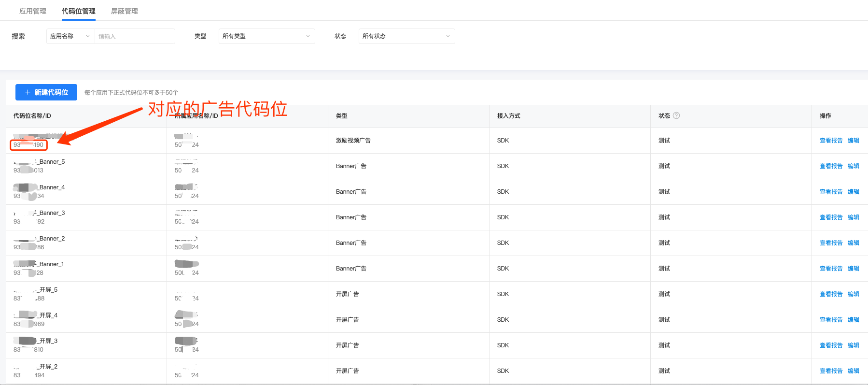868x385 pixels.
Task: Select the _Banner_1 code slot name
Action: [x=39, y=264]
